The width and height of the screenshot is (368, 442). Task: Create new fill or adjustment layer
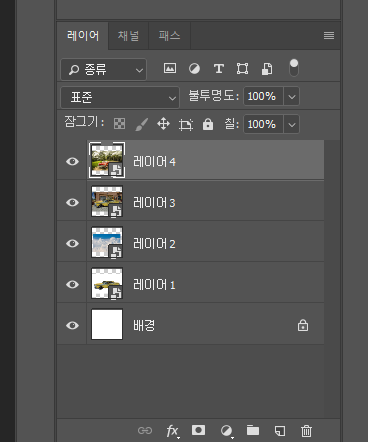point(226,431)
